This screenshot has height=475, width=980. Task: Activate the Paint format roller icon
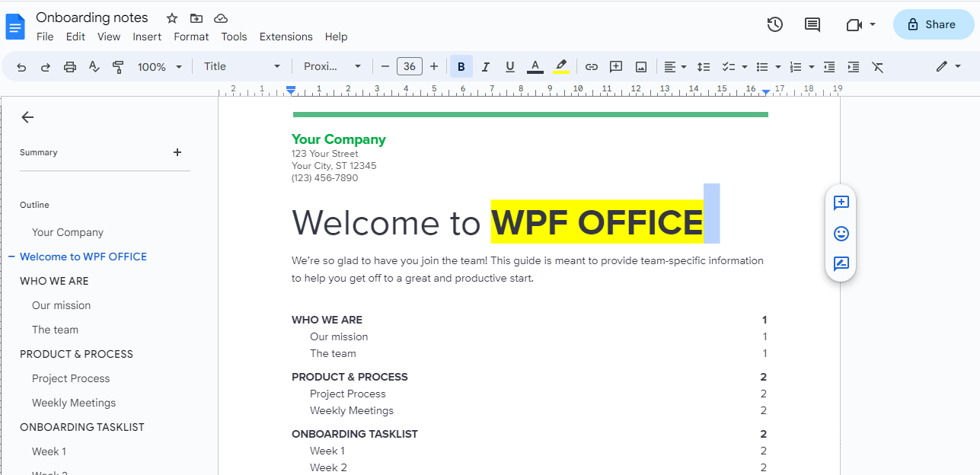click(118, 67)
